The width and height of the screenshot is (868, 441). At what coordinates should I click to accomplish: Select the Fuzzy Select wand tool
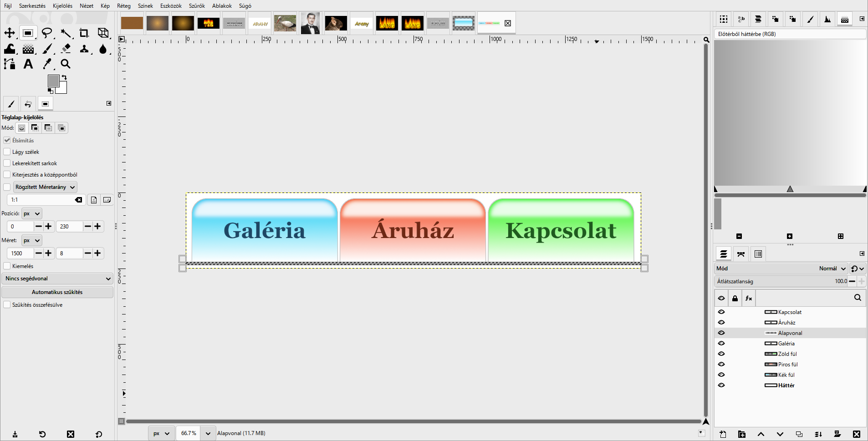66,33
